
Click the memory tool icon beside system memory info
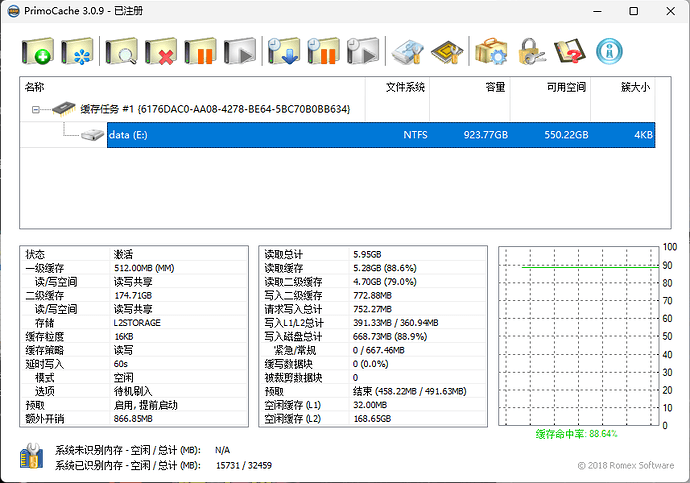coord(31,456)
